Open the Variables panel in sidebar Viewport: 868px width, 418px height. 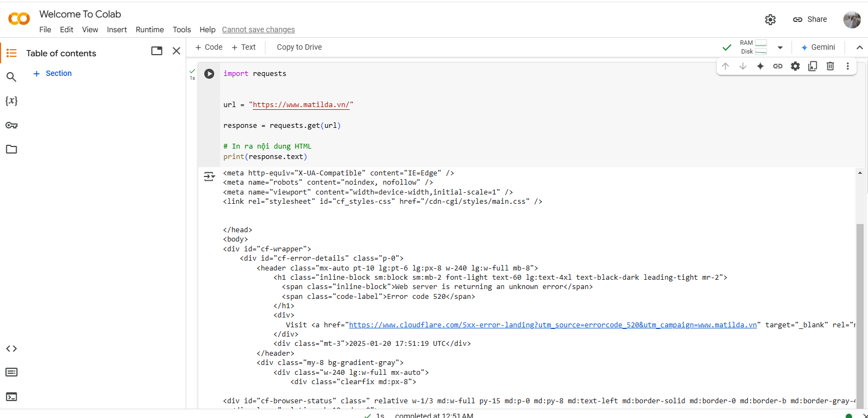(x=11, y=101)
